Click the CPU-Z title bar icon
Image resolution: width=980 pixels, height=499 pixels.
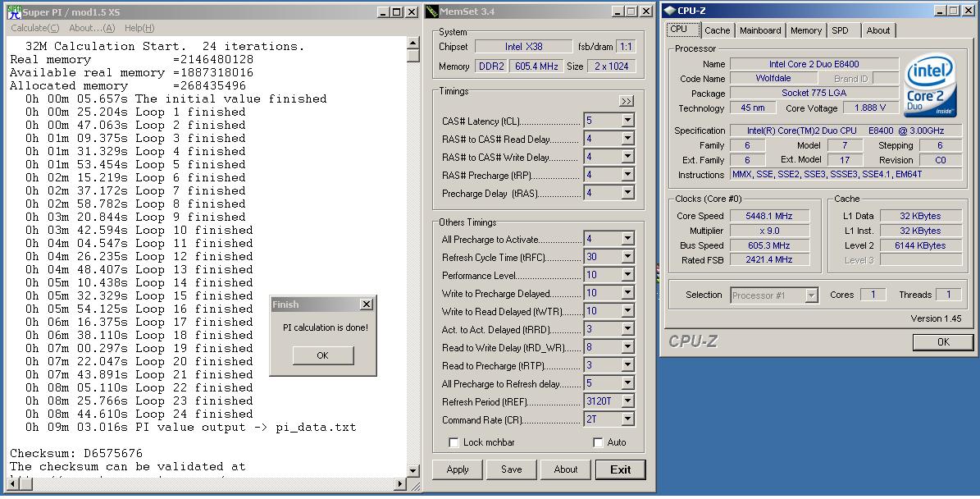click(x=669, y=11)
